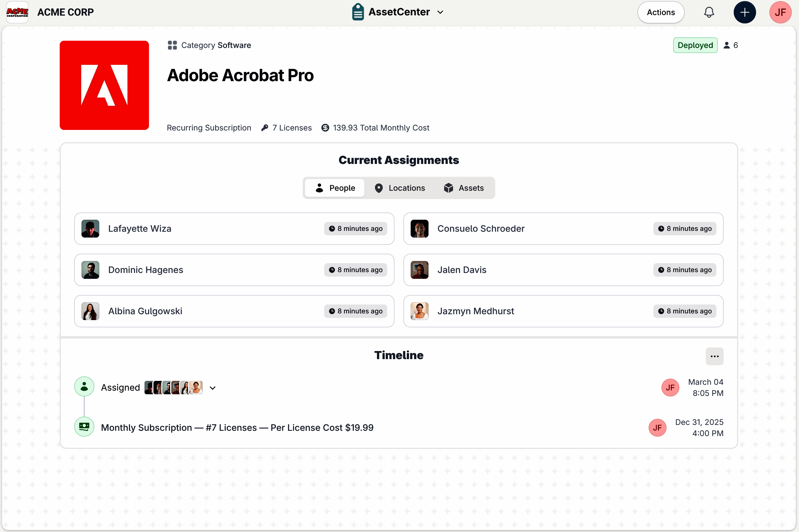The width and height of the screenshot is (799, 532).
Task: Click Consuelo Schroeder's avatar photo
Action: point(420,229)
